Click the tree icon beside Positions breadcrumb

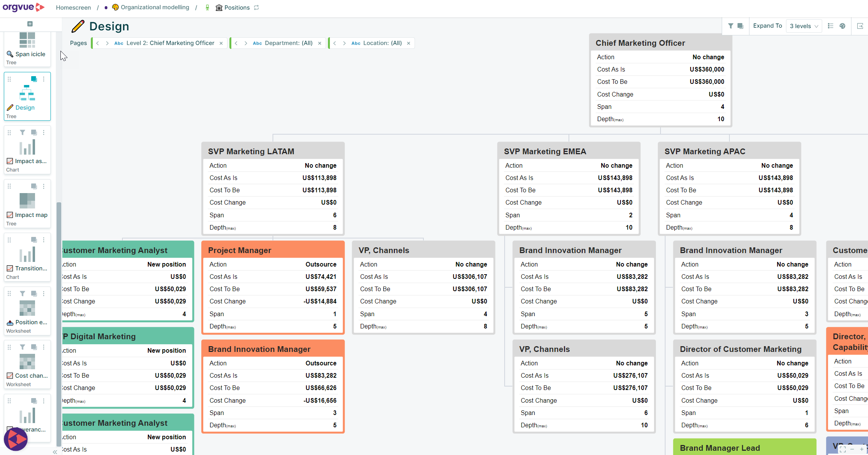pyautogui.click(x=207, y=7)
